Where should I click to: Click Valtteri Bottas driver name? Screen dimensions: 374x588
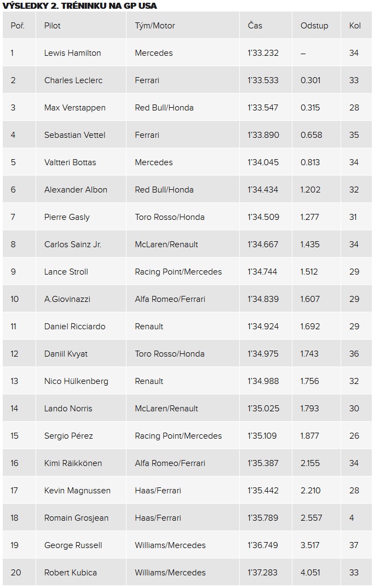tap(70, 162)
